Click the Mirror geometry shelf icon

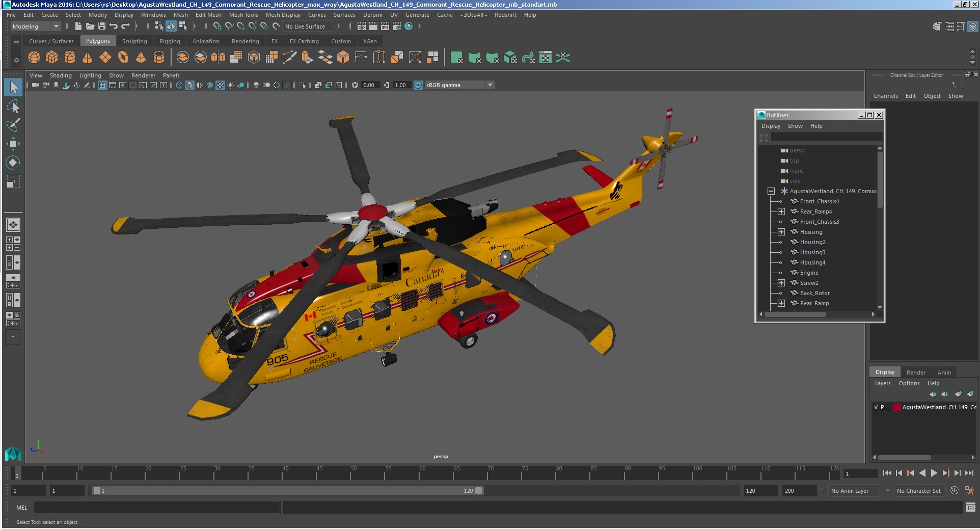pyautogui.click(x=219, y=58)
